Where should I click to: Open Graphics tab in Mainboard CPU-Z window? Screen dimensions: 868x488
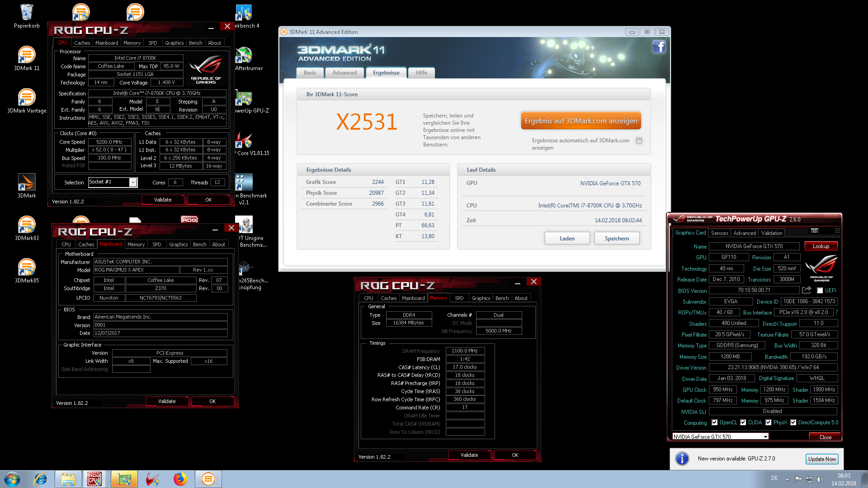[178, 244]
